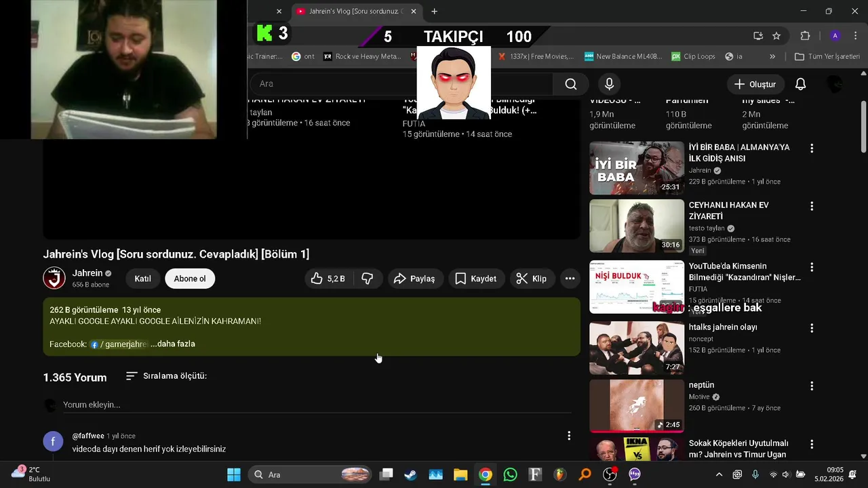Viewport: 868px width, 488px height.
Task: Cast or install via address bar screen icon
Action: pyautogui.click(x=758, y=36)
